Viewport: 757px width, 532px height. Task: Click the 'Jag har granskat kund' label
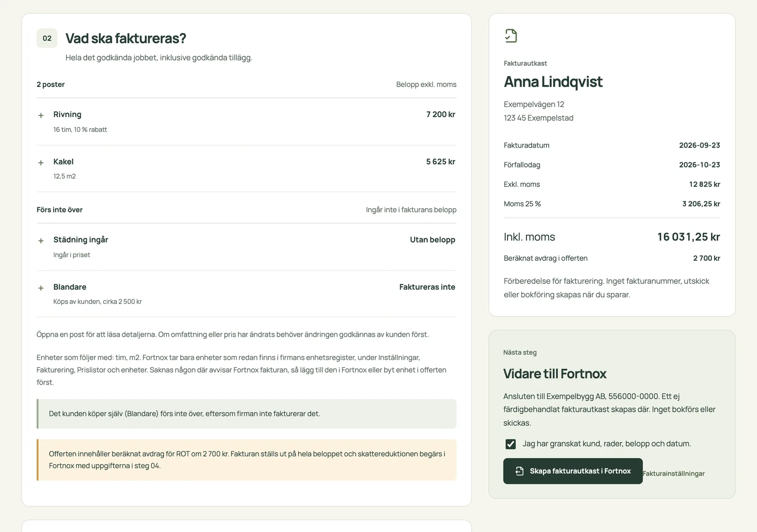point(607,444)
